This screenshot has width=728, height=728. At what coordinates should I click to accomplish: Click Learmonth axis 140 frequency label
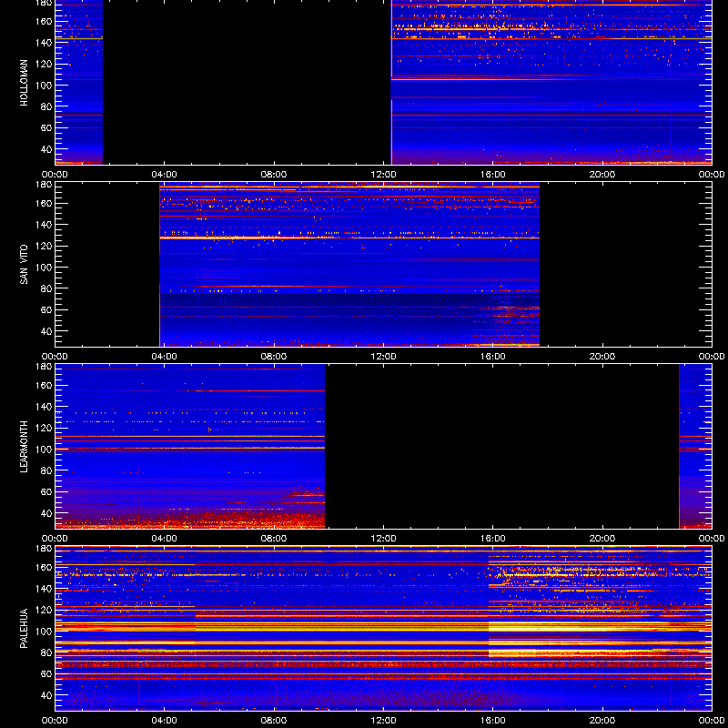tap(44, 407)
